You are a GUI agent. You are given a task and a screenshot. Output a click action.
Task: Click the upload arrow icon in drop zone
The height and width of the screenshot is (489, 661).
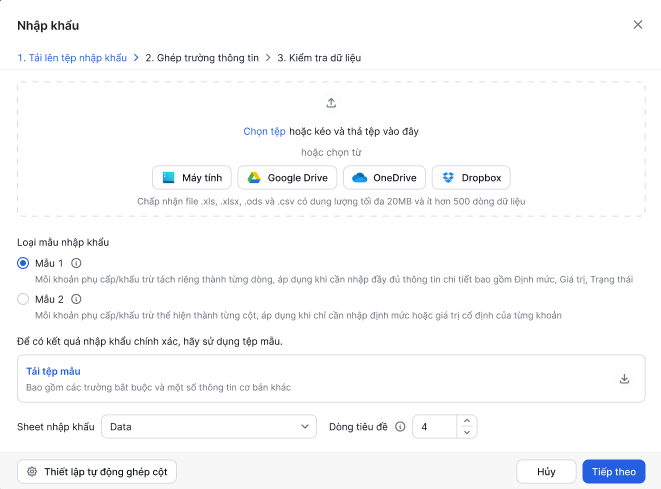tap(331, 103)
